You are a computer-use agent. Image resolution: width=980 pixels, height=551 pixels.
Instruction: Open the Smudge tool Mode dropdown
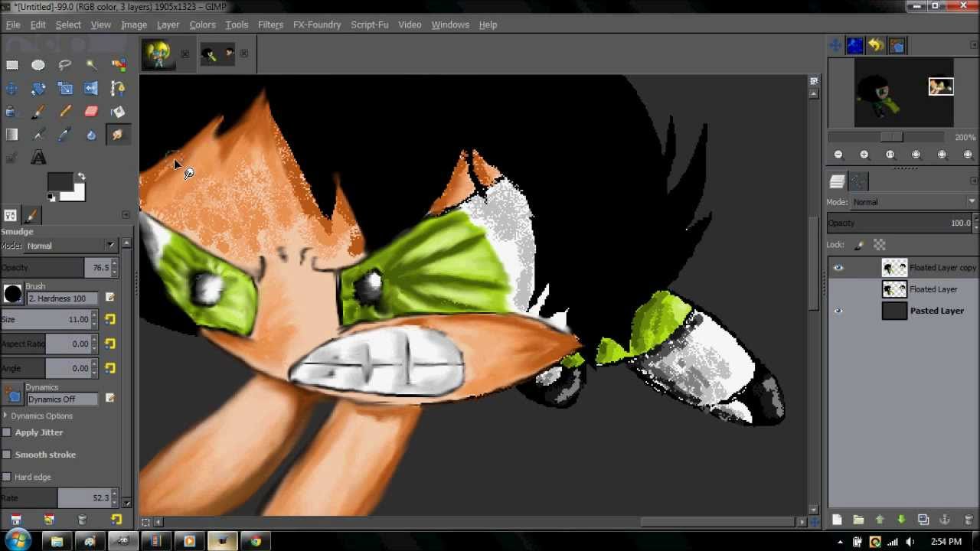pyautogui.click(x=70, y=246)
